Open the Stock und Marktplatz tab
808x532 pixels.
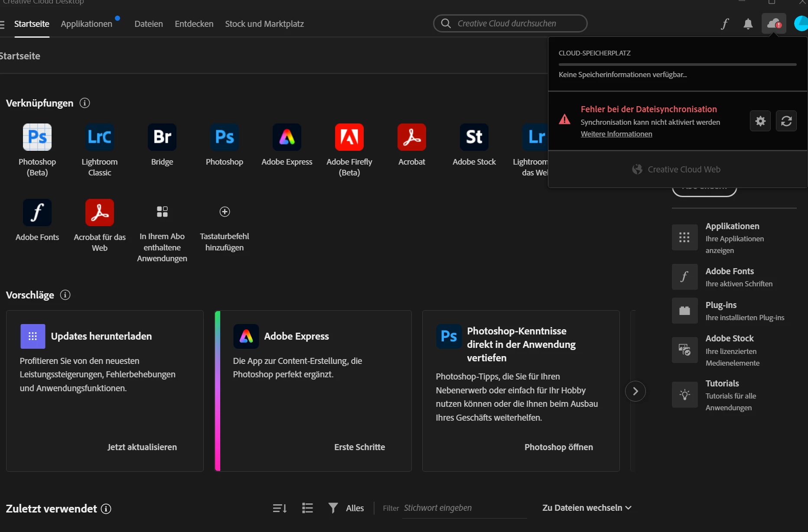(264, 24)
